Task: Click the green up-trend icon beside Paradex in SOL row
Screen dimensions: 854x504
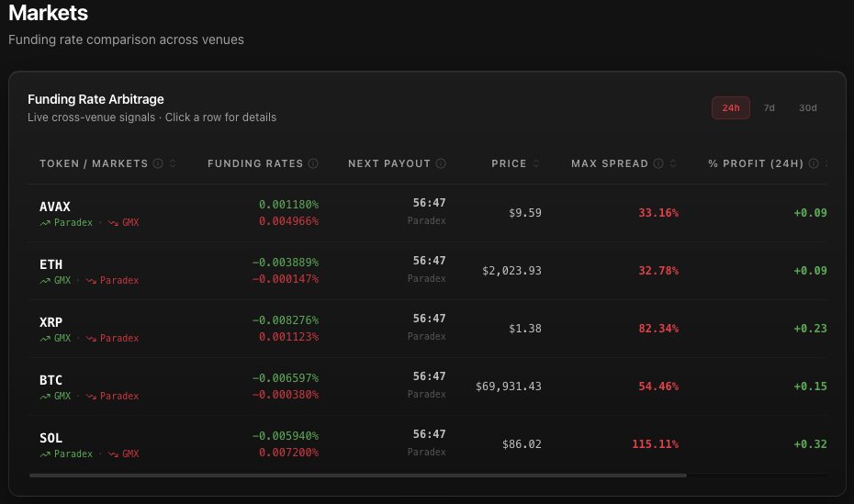Action: [45, 454]
